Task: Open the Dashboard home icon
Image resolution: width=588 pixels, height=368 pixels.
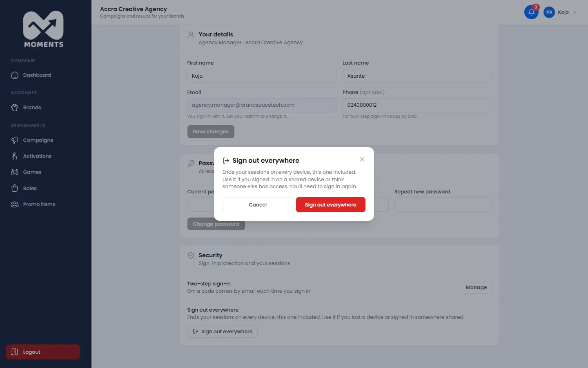Action: [x=15, y=75]
